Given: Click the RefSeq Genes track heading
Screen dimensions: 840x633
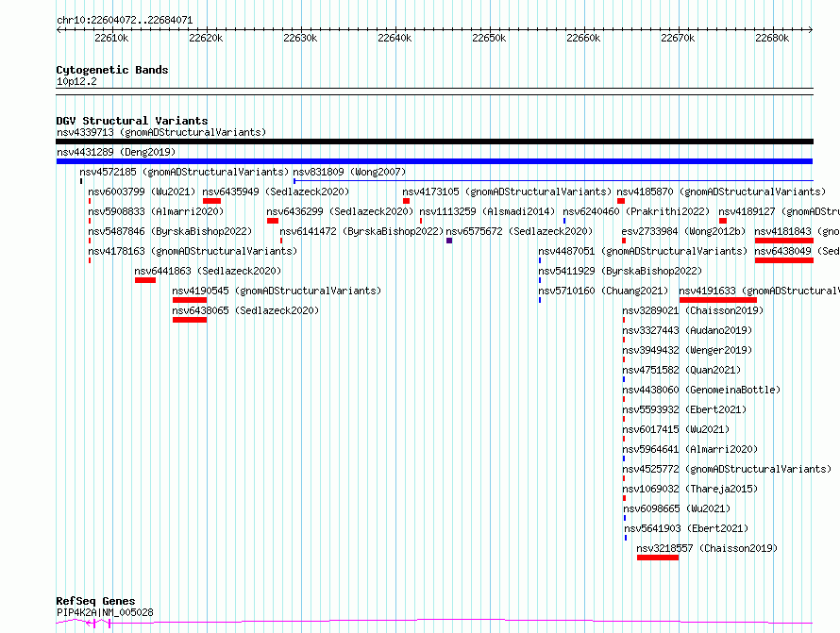Looking at the screenshot, I should point(95,601).
